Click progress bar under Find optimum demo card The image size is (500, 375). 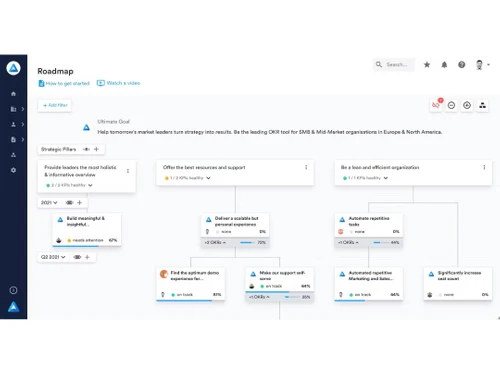(x=190, y=300)
